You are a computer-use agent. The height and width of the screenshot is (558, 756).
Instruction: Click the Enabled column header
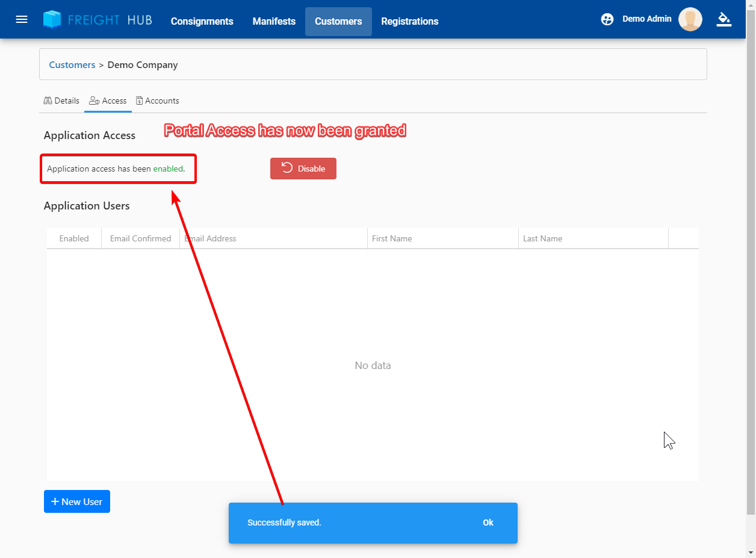(x=74, y=238)
